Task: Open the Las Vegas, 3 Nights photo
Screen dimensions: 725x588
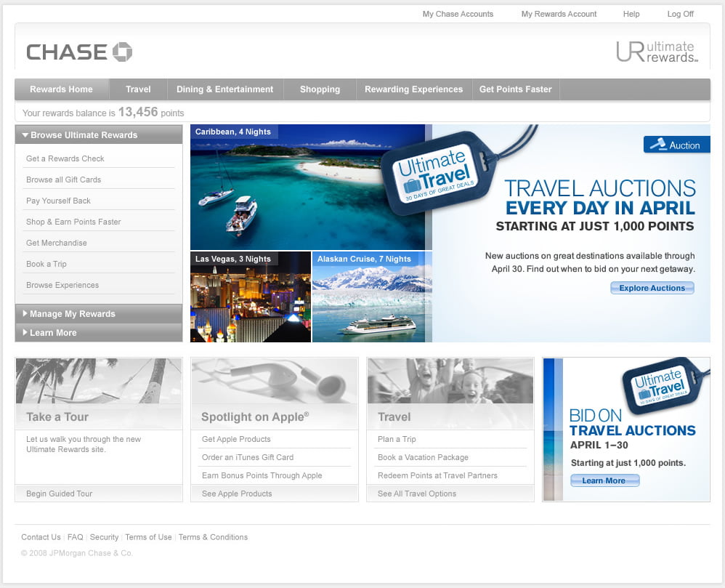Action: [x=251, y=297]
